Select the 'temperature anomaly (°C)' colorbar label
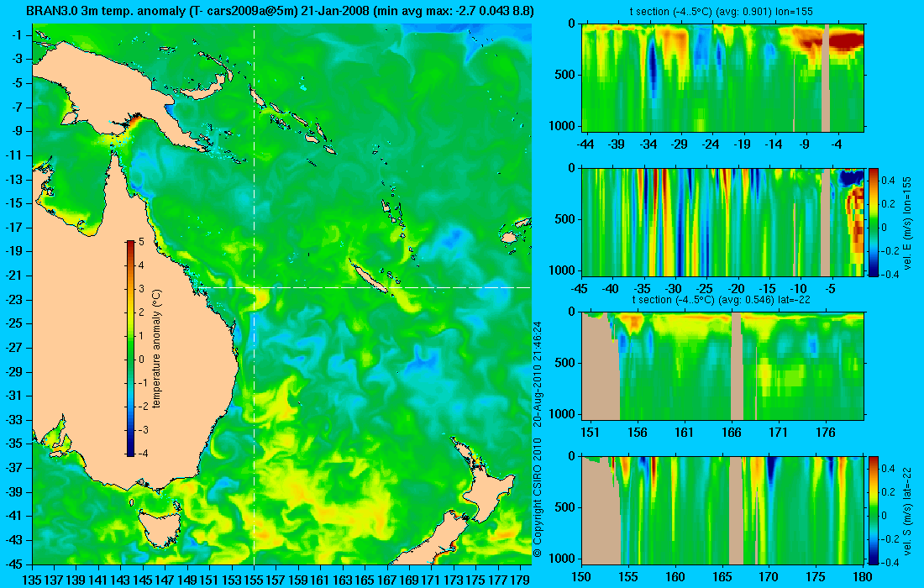This screenshot has height=588, width=924. coord(156,349)
